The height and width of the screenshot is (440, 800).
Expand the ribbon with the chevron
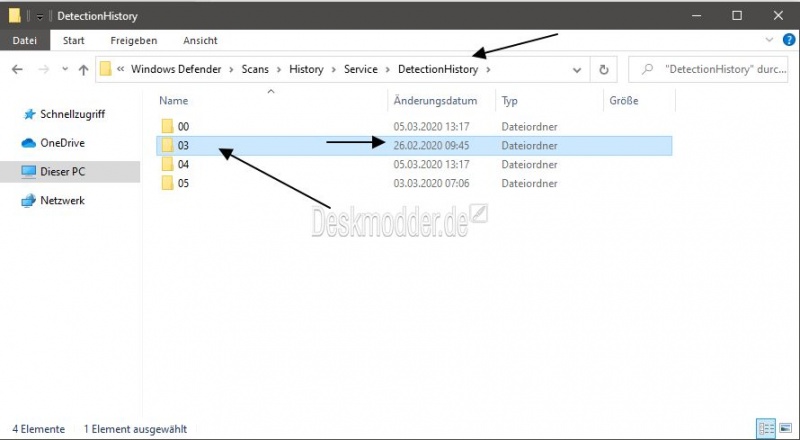pyautogui.click(x=769, y=40)
